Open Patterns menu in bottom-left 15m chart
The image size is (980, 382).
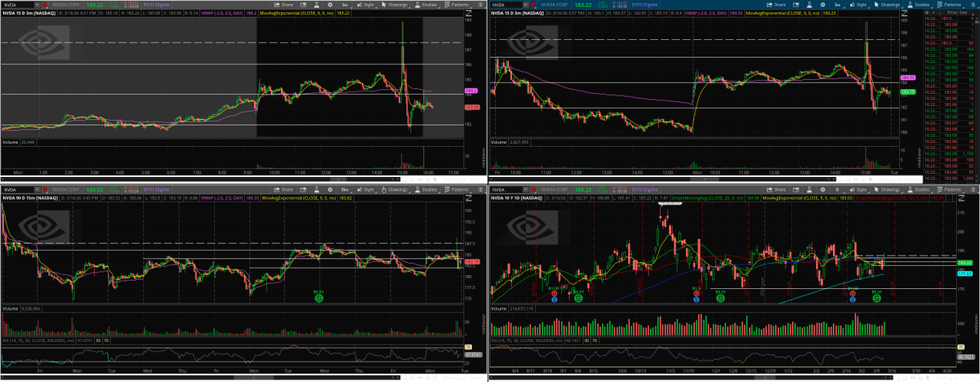[x=457, y=189]
